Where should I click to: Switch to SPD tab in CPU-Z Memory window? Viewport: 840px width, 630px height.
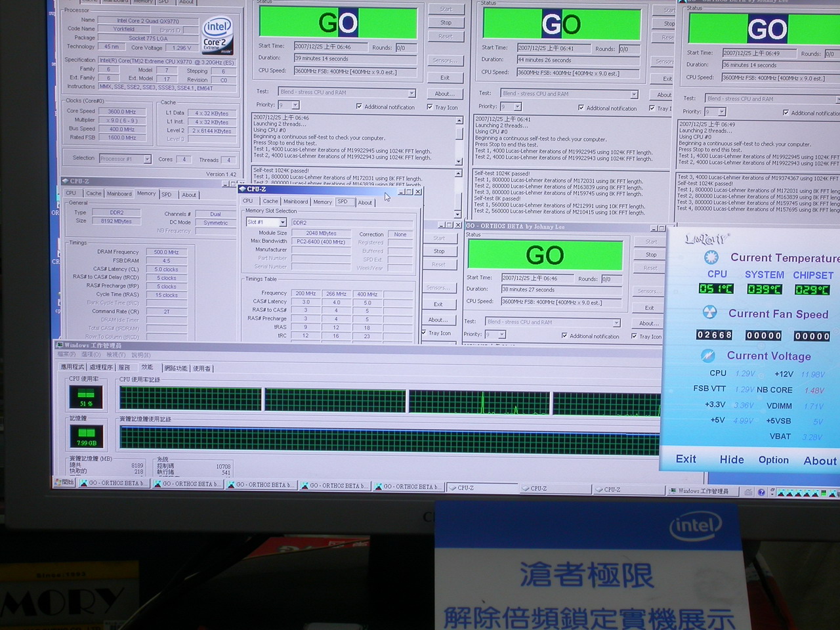click(167, 194)
